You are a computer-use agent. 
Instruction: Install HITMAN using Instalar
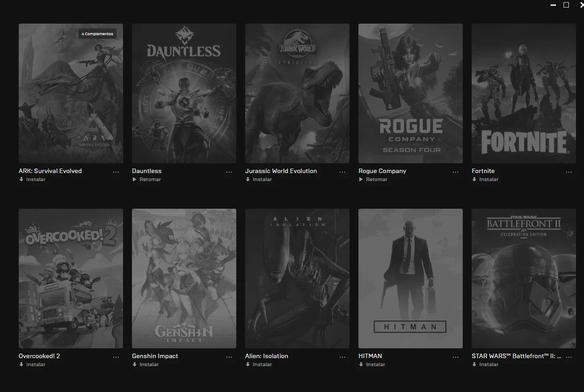click(372, 364)
